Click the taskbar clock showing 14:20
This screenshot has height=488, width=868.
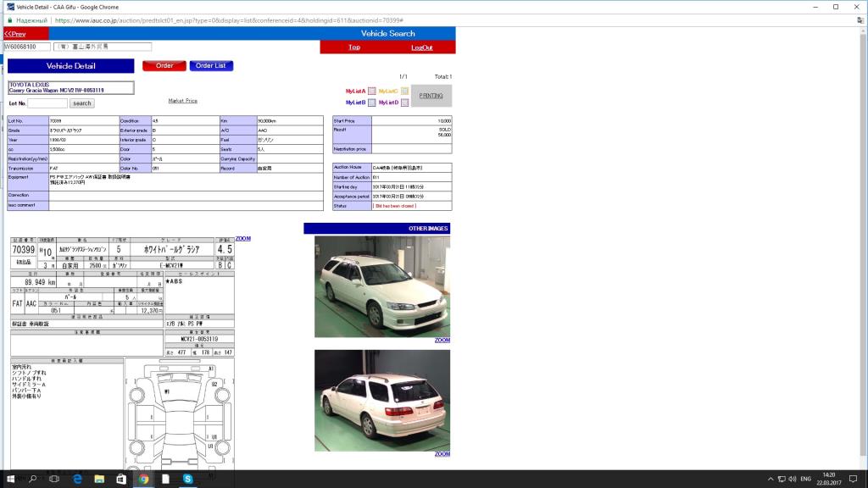tap(829, 480)
